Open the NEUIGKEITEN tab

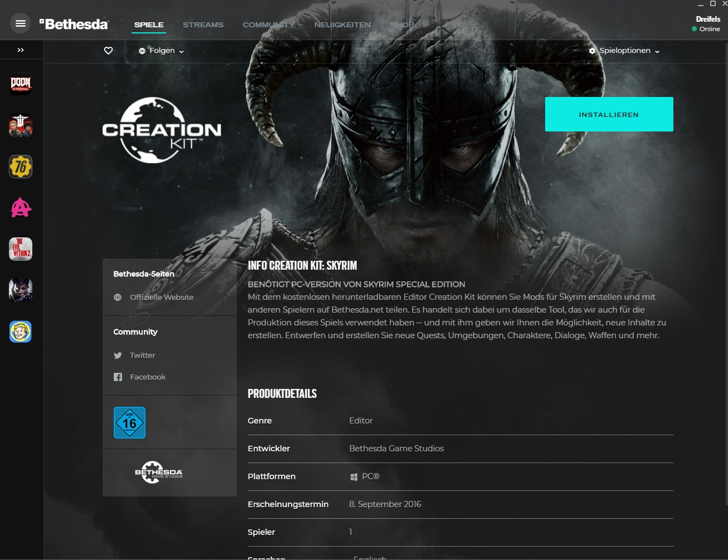(342, 25)
